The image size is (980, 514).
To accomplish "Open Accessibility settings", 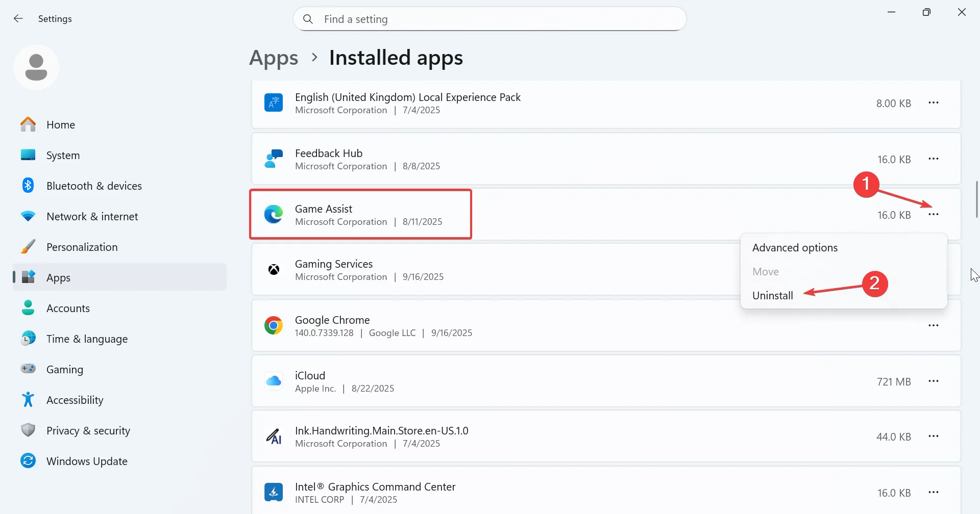I will (x=75, y=399).
